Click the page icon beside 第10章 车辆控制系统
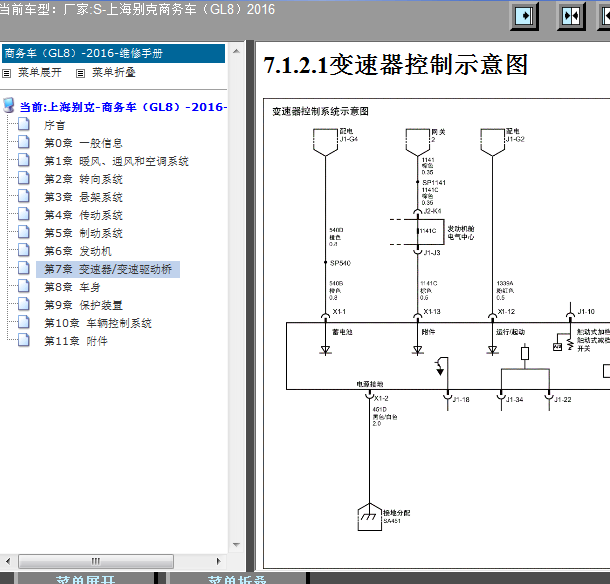This screenshot has height=584, width=610. click(24, 322)
